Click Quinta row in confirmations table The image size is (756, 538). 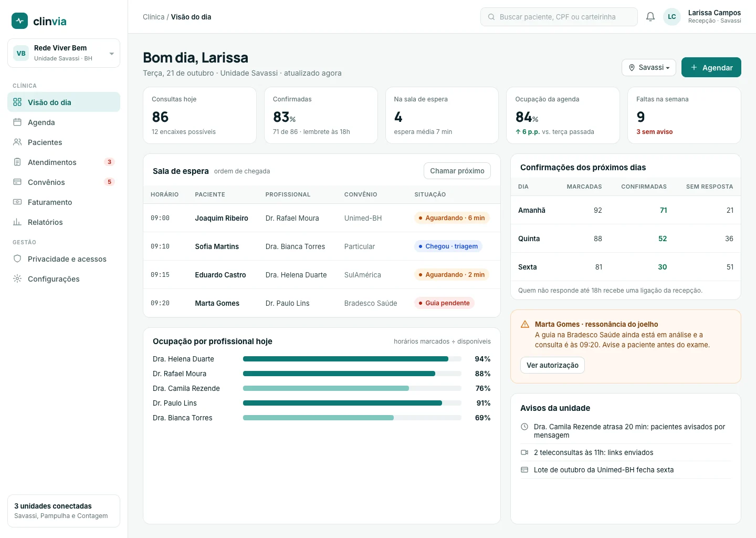[x=626, y=239]
